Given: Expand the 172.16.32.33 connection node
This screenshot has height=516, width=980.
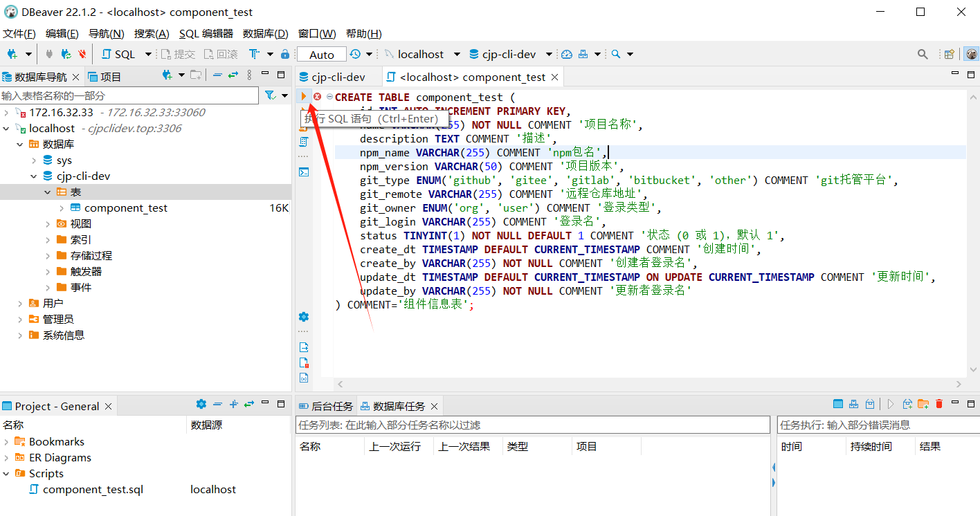Looking at the screenshot, I should (6, 113).
